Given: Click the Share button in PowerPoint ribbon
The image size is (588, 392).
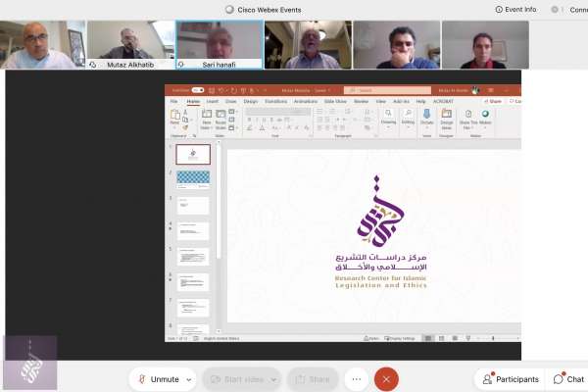Looking at the screenshot, I should coord(493,101).
